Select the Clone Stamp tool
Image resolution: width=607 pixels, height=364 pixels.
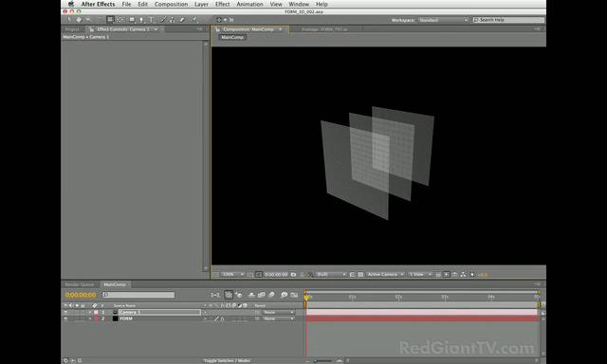pyautogui.click(x=172, y=19)
